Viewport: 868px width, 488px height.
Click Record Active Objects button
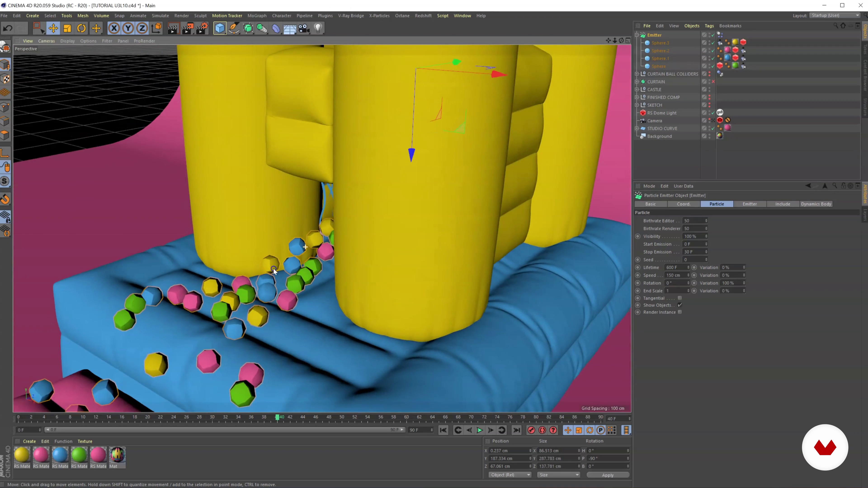(531, 430)
